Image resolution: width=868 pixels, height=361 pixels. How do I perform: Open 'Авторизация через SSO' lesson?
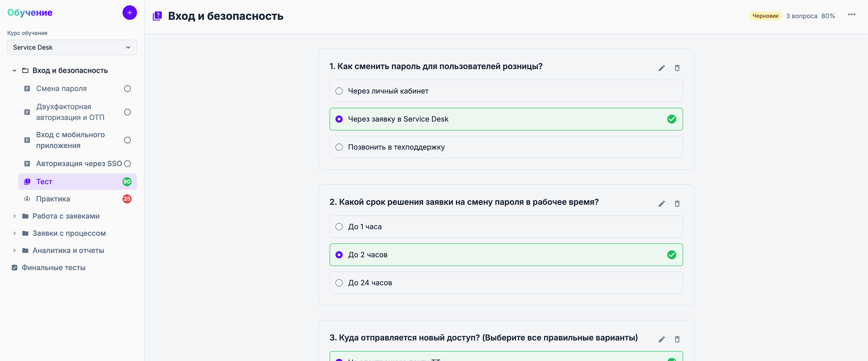[x=79, y=164]
